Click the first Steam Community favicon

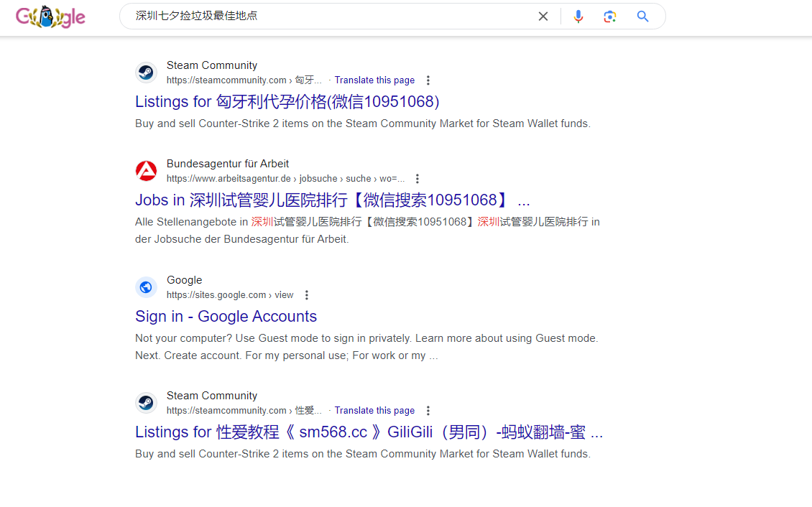click(146, 73)
